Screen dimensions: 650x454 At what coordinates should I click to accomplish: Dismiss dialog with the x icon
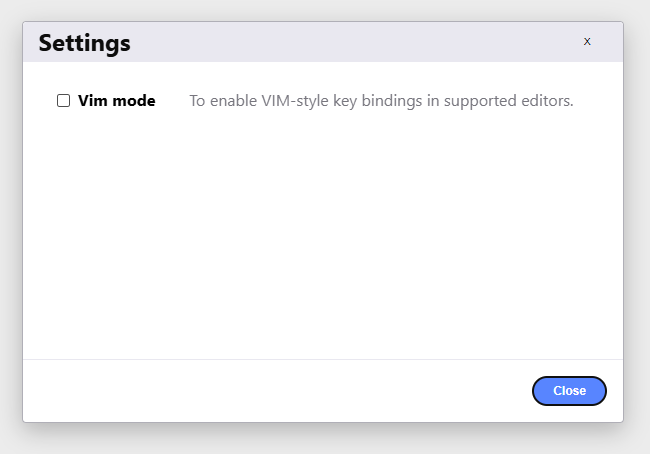point(587,41)
